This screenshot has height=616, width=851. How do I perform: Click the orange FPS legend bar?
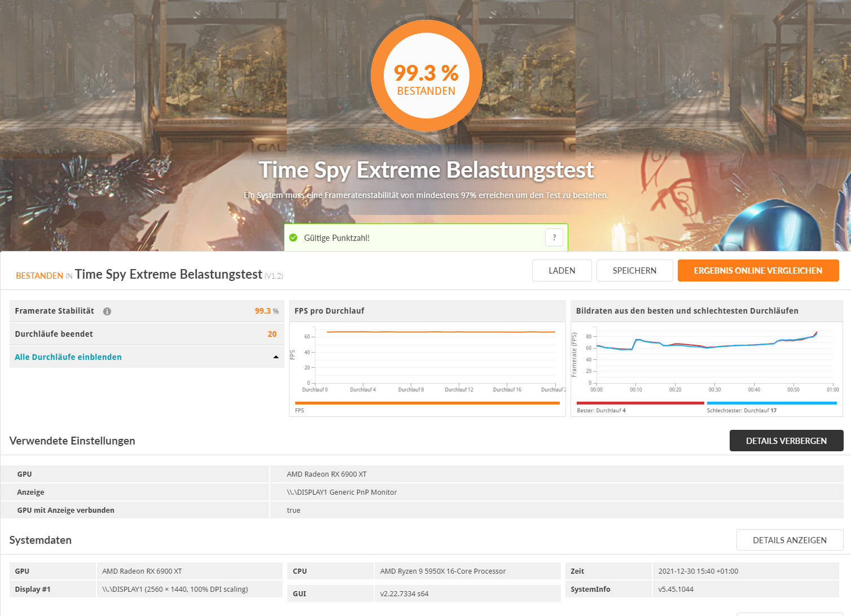coord(427,403)
